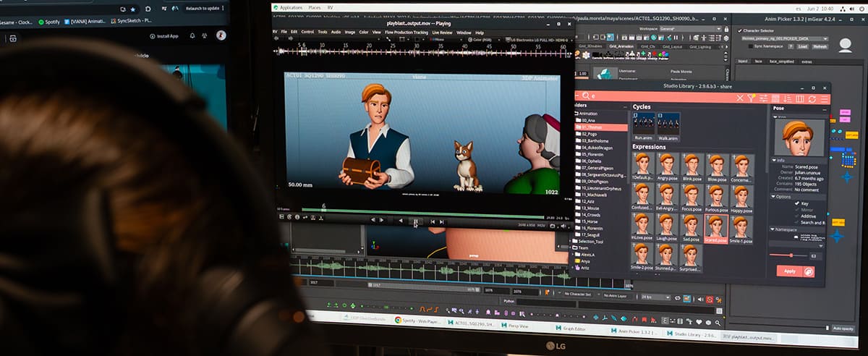Open the Flow Production Tracking menu in RV
Image resolution: width=868 pixels, height=356 pixels.
407,32
